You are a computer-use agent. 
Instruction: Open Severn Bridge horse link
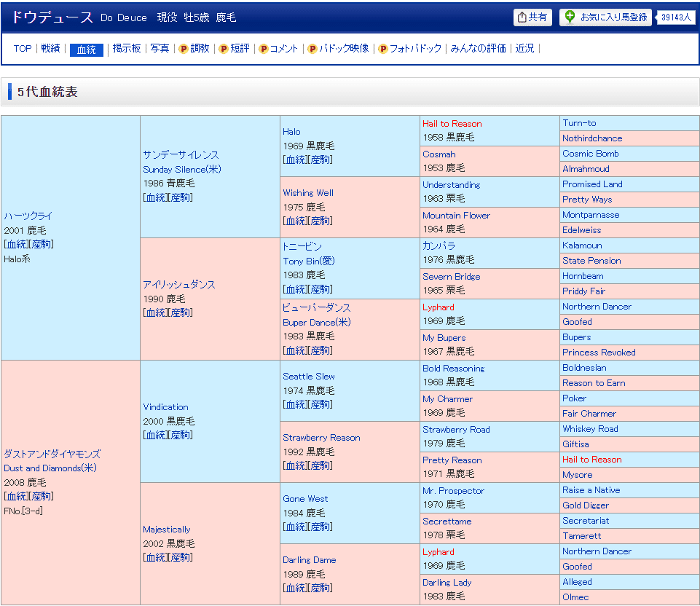(452, 276)
